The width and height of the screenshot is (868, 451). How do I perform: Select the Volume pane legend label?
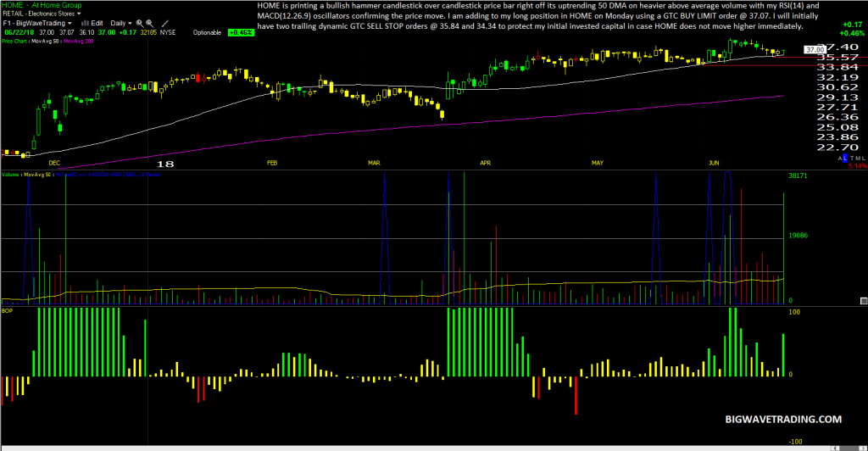(x=10, y=175)
